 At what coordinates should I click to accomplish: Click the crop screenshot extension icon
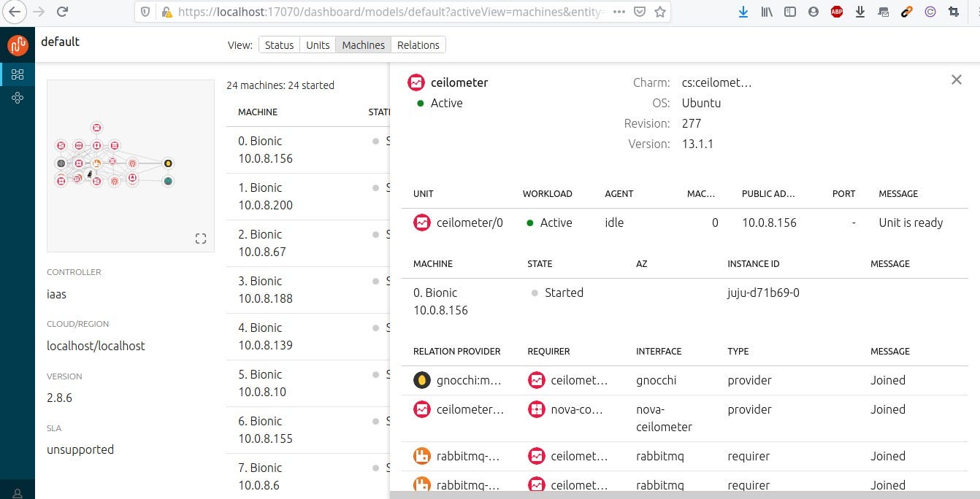(953, 12)
